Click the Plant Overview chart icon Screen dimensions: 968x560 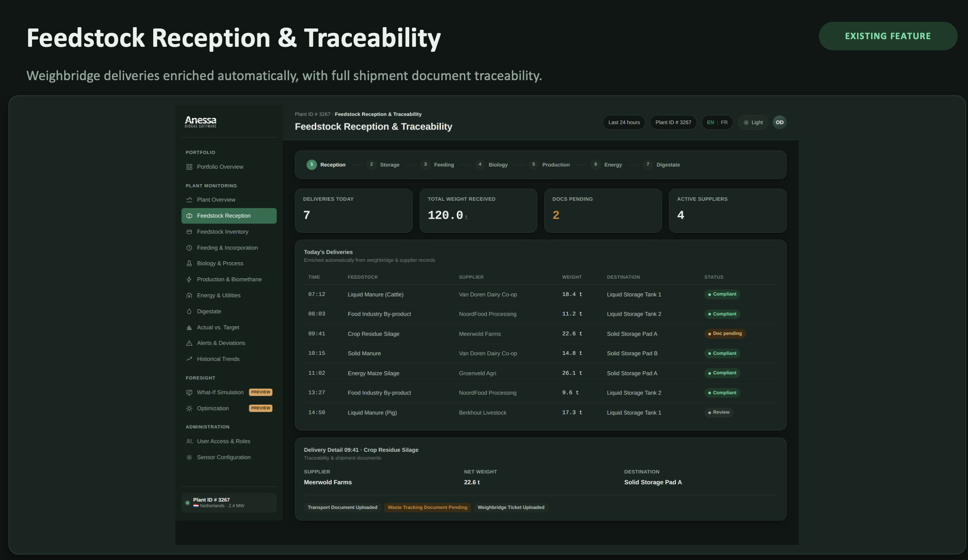click(x=189, y=200)
